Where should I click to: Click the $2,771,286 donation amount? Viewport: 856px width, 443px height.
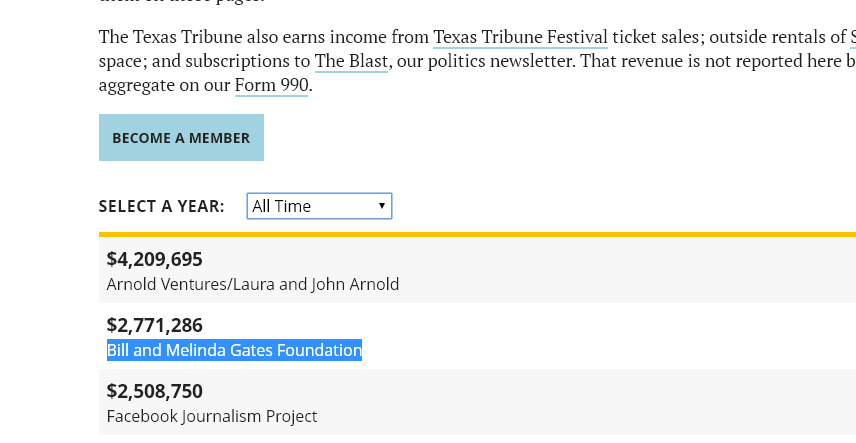pyautogui.click(x=155, y=325)
